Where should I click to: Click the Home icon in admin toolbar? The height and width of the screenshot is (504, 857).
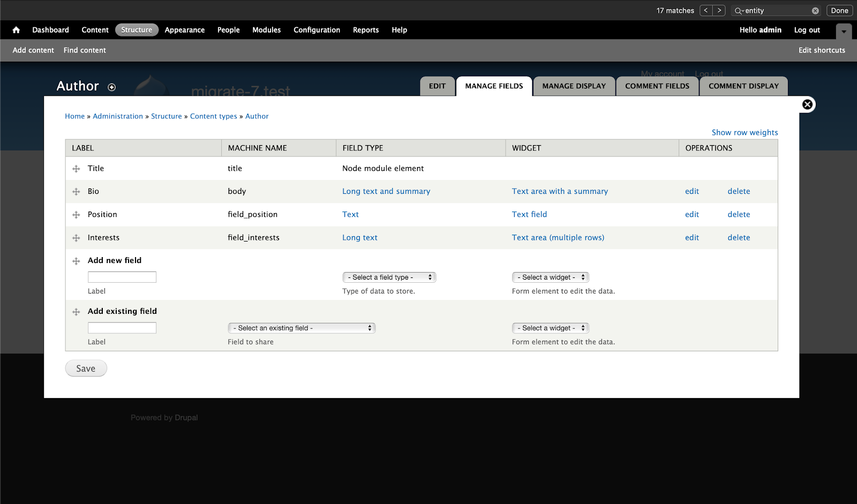(16, 30)
